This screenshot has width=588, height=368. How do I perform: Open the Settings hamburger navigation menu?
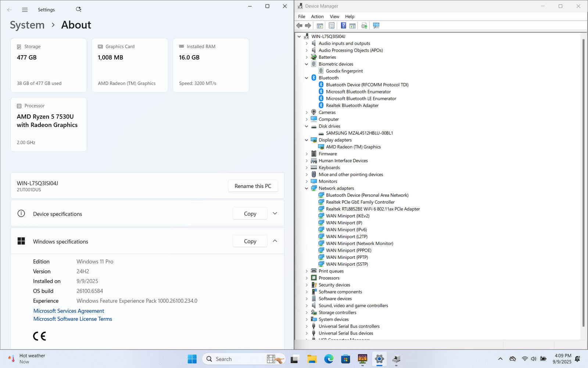pyautogui.click(x=25, y=10)
